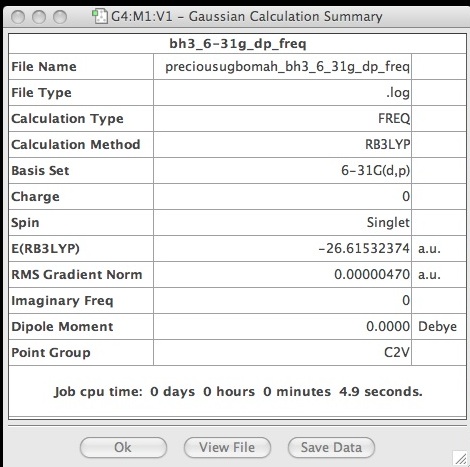Click the Imaginary Freq row label

point(62,301)
